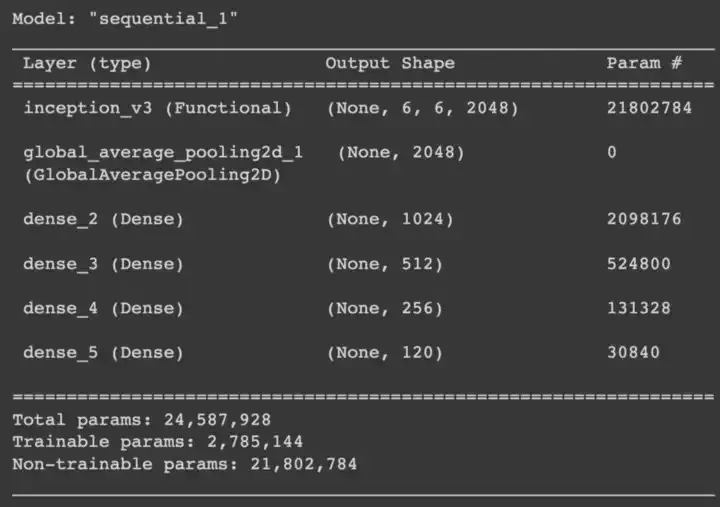
Task: Click the "Param #" column header
Action: [x=644, y=63]
